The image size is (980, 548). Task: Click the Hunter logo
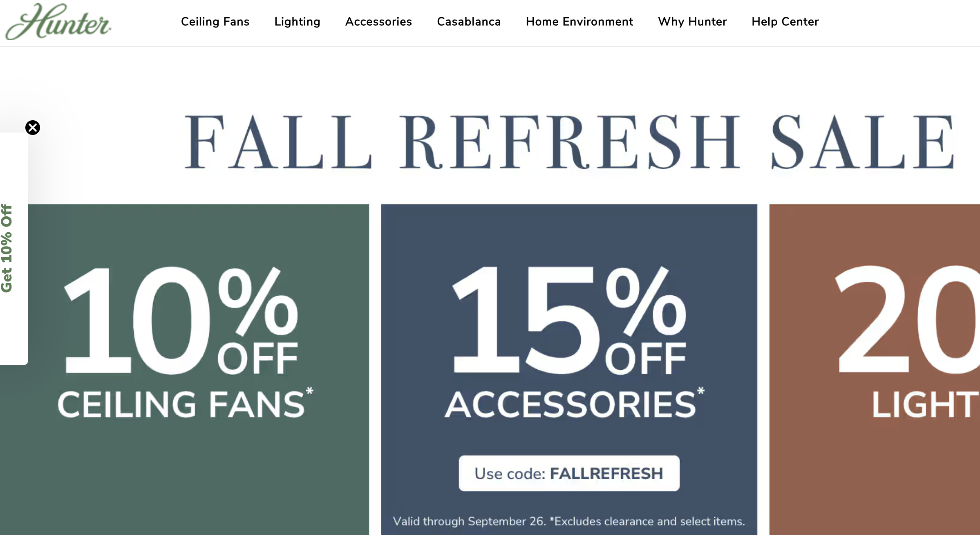pos(58,22)
